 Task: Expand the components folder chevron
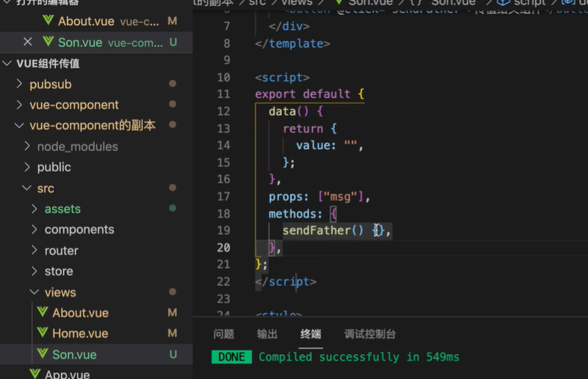pos(34,229)
